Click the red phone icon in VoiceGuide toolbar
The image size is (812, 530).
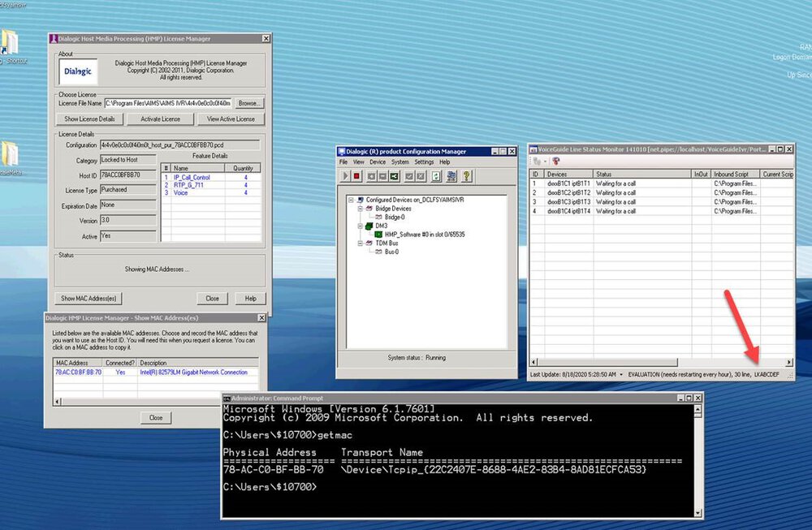tap(556, 162)
